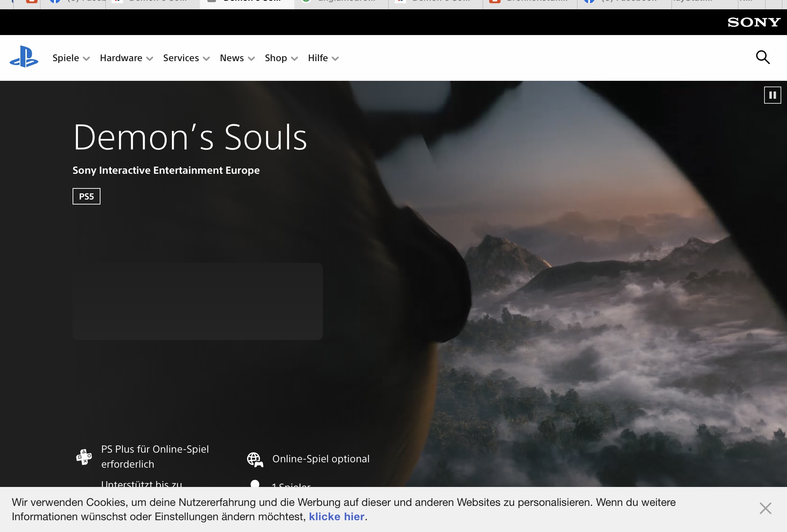Image resolution: width=787 pixels, height=532 pixels.
Task: Open the Shop menu
Action: 281,58
